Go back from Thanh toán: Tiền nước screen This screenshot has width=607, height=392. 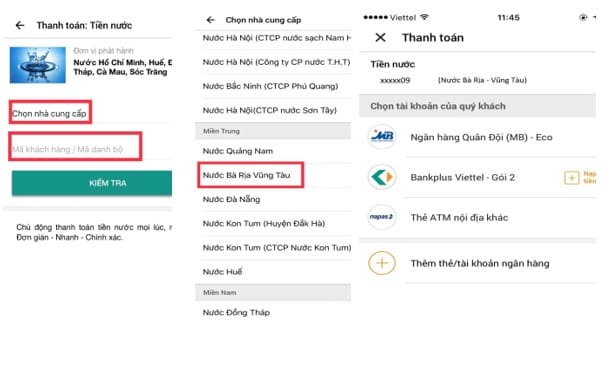20,26
